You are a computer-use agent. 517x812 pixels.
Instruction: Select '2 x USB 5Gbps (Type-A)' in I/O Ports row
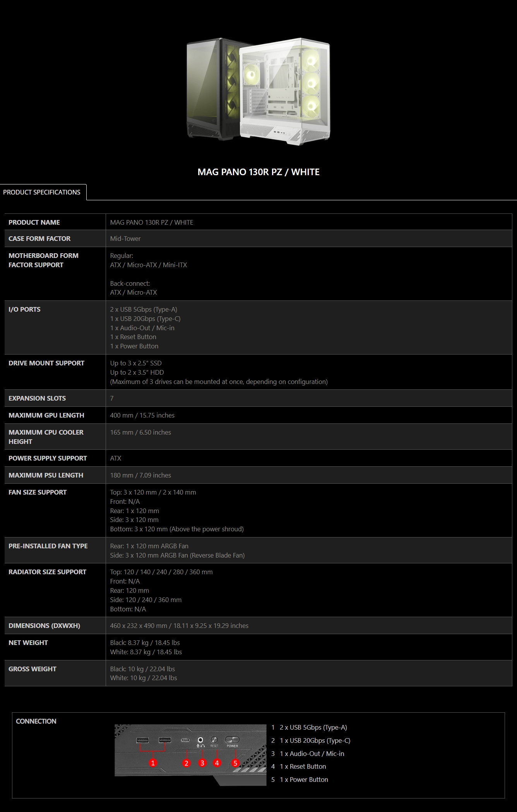coord(144,309)
